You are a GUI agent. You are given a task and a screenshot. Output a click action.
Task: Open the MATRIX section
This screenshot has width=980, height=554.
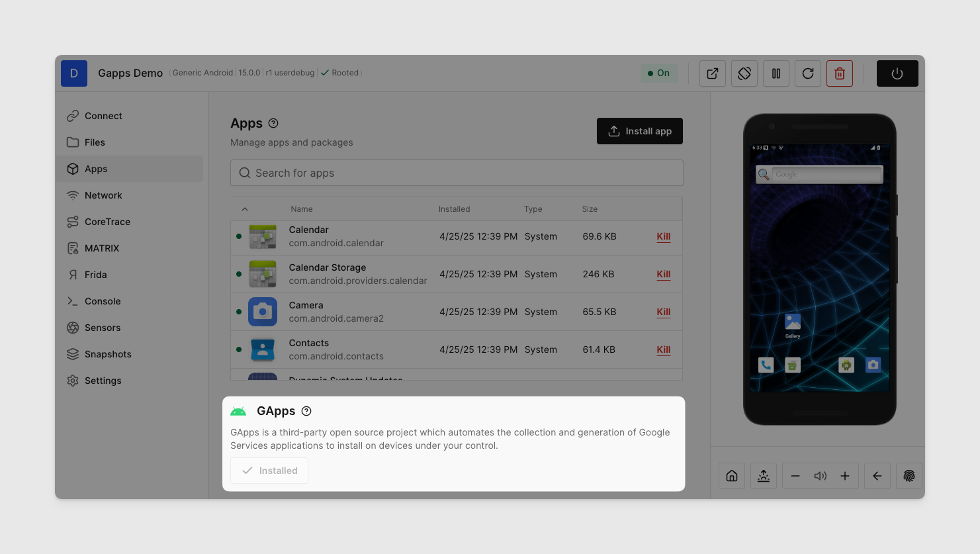[129, 248]
